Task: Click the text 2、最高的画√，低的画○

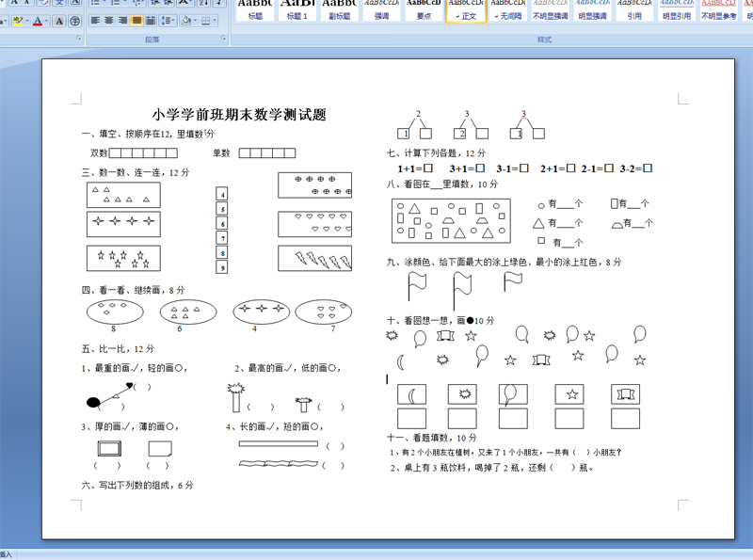Action: coord(288,368)
